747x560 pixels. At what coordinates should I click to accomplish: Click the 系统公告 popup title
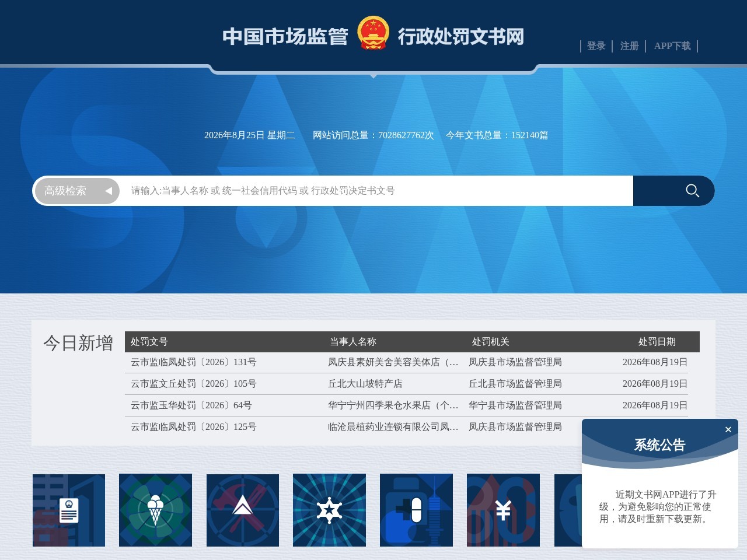point(660,445)
